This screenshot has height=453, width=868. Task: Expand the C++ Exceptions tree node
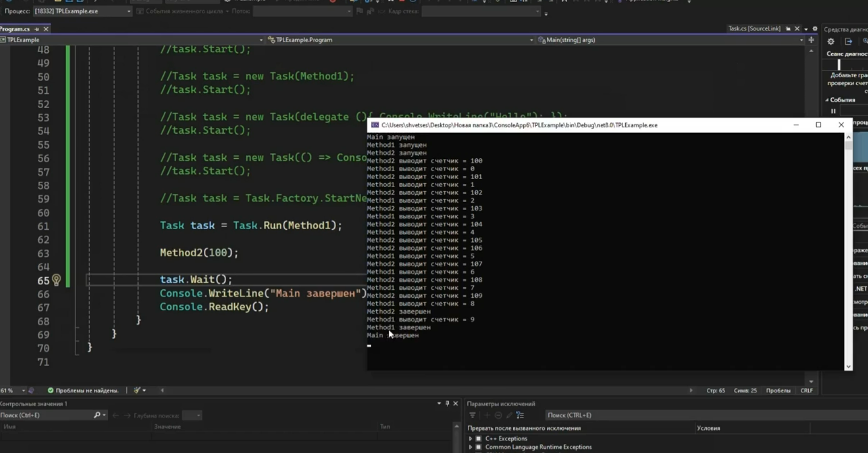coord(471,439)
